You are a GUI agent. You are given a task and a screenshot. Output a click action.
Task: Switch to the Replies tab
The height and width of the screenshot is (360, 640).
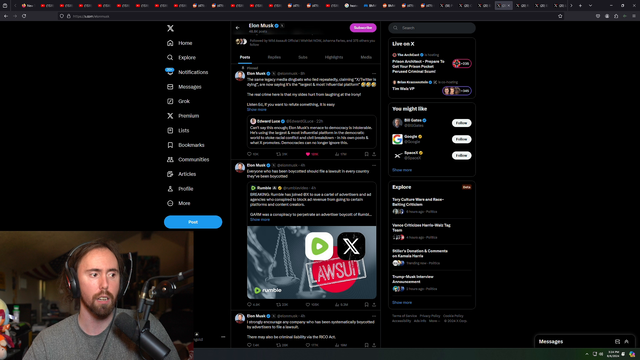(274, 57)
